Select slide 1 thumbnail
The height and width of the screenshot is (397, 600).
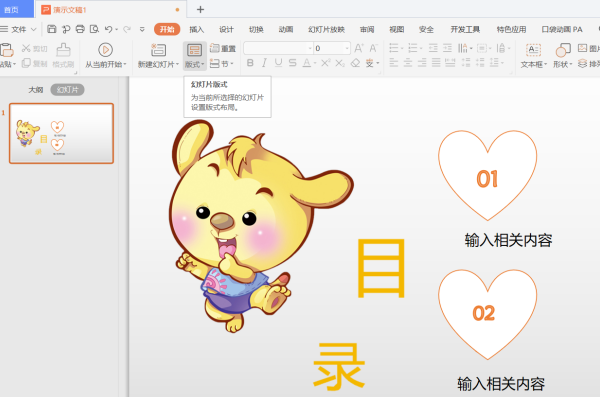tap(61, 133)
